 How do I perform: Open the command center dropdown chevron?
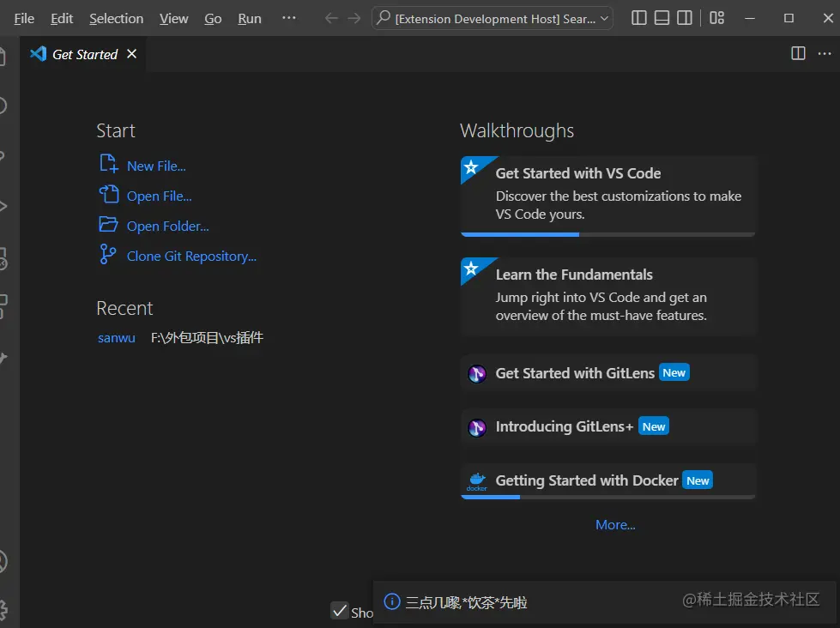point(605,18)
